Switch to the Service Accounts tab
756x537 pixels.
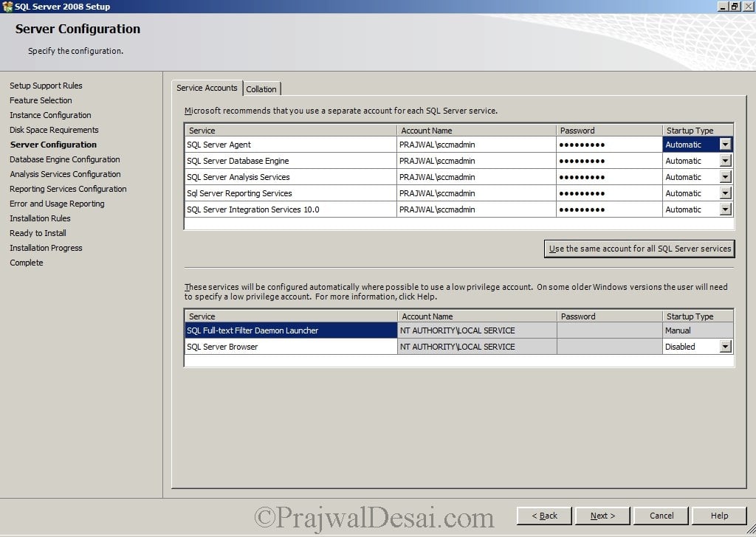tap(207, 88)
